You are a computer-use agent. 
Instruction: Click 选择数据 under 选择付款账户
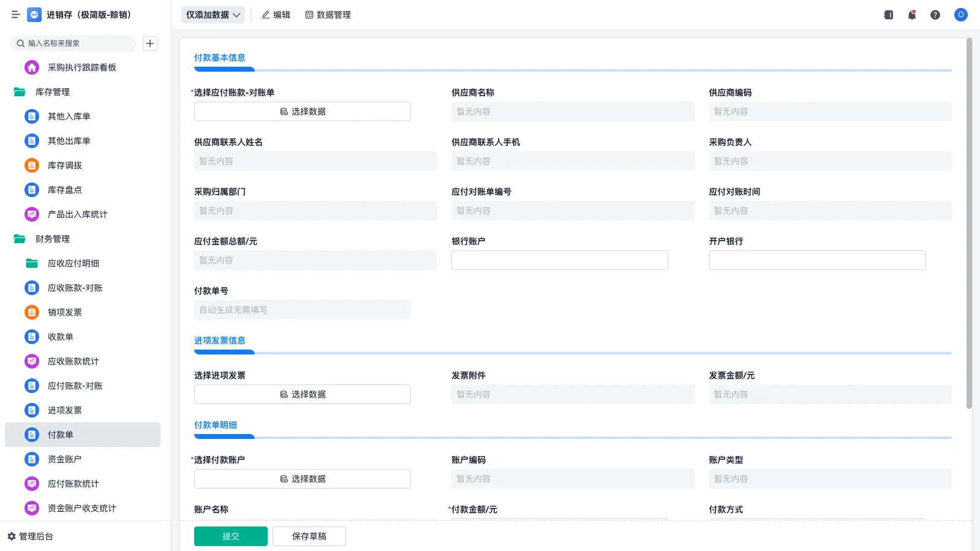pos(303,479)
